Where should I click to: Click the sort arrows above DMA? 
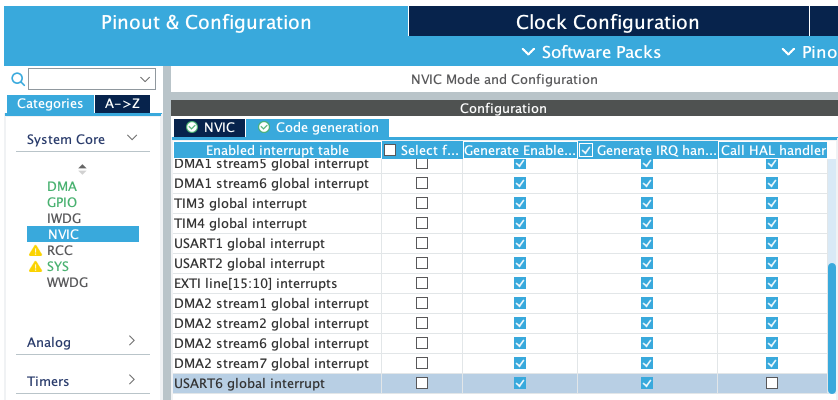tap(82, 168)
